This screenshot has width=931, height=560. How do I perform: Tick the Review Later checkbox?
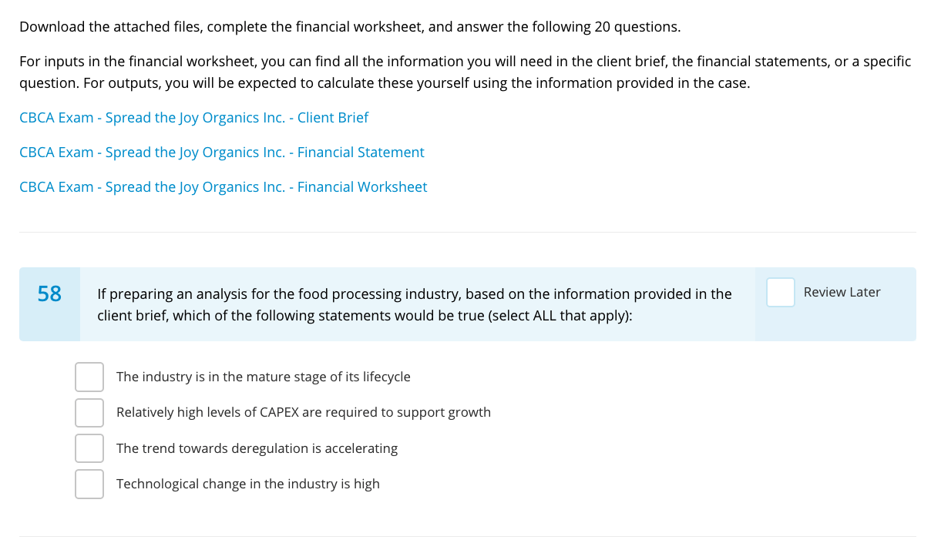tap(780, 293)
